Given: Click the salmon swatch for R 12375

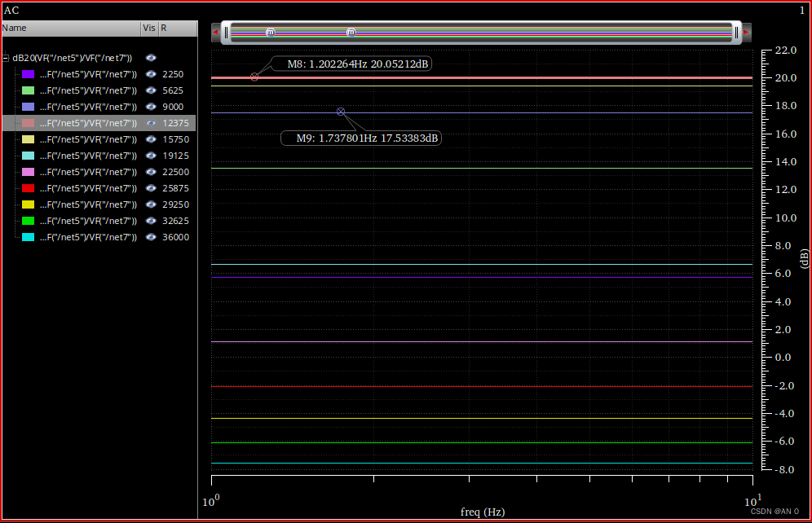Looking at the screenshot, I should coord(28,123).
